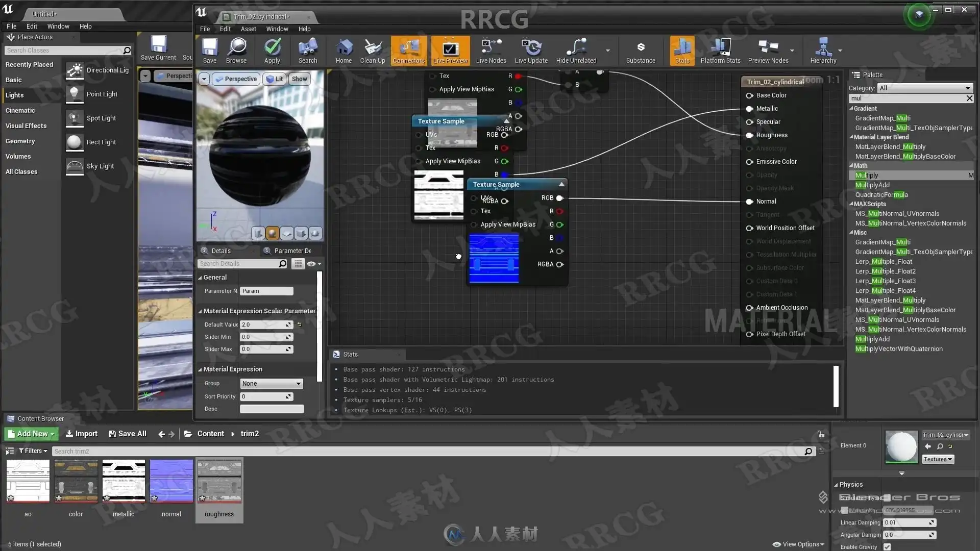
Task: Select the normal texture thumbnail
Action: point(171,481)
